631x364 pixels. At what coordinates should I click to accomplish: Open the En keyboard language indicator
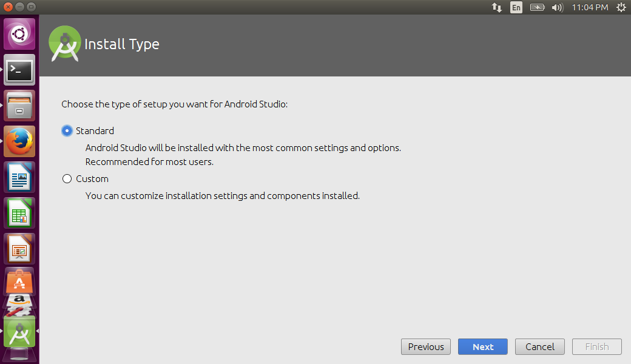pos(516,7)
